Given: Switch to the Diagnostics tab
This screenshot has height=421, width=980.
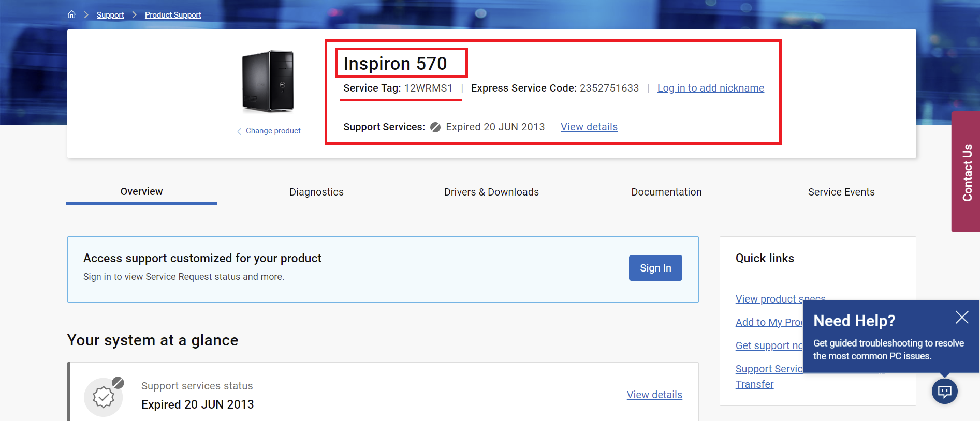Looking at the screenshot, I should pyautogui.click(x=316, y=192).
